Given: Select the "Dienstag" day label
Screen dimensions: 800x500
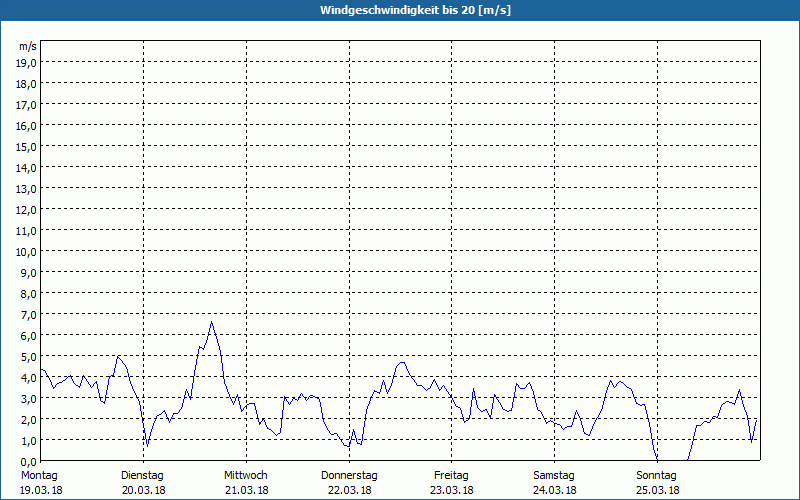Looking at the screenshot, I should pos(142,475).
